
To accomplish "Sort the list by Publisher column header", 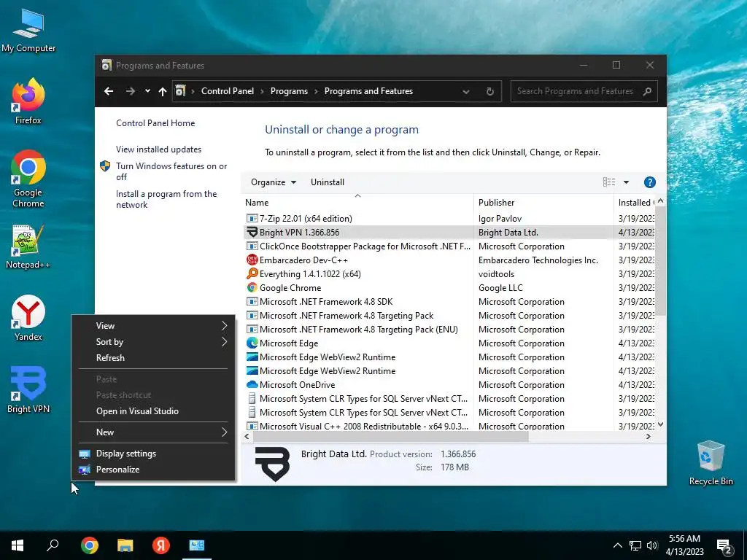I will (x=543, y=203).
